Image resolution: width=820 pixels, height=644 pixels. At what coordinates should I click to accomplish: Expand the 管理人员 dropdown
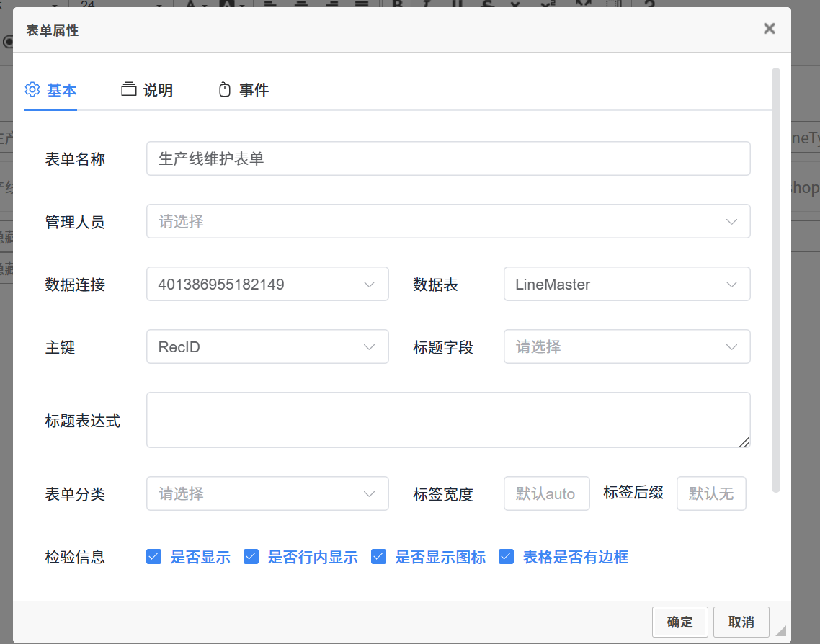[x=447, y=221]
